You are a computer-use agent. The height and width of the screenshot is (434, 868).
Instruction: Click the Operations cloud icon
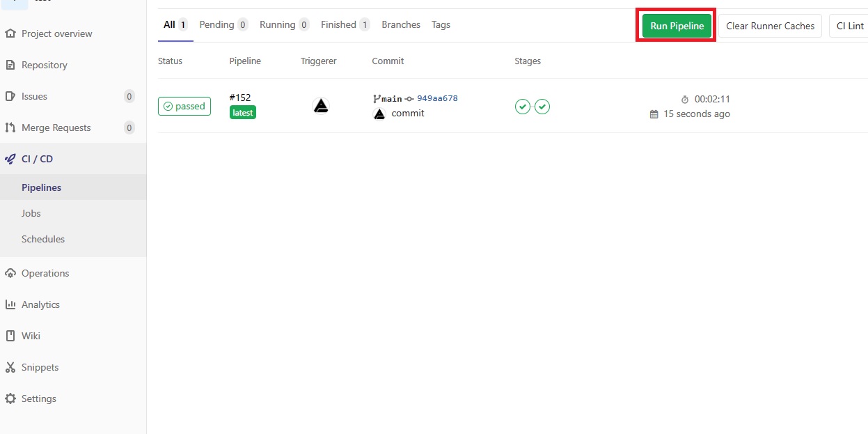10,273
